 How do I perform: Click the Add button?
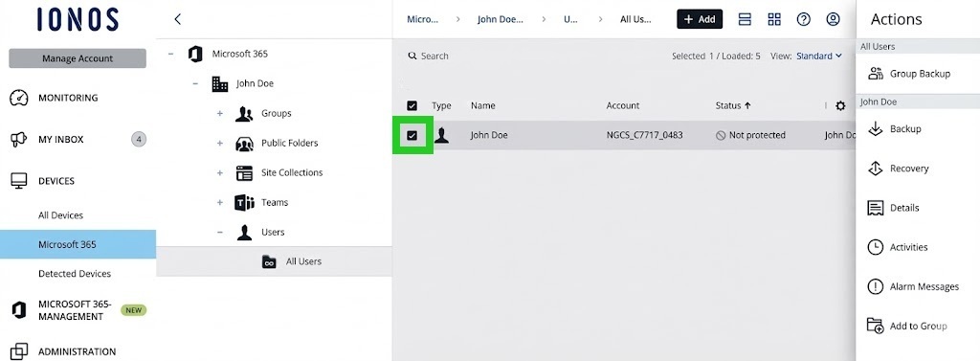[700, 19]
